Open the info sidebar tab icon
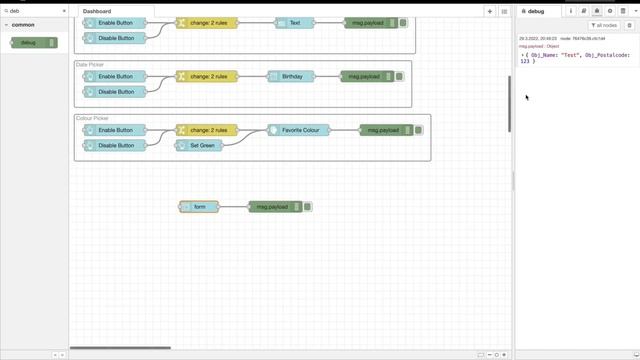Screen dimensions: 640x360 pos(571,11)
